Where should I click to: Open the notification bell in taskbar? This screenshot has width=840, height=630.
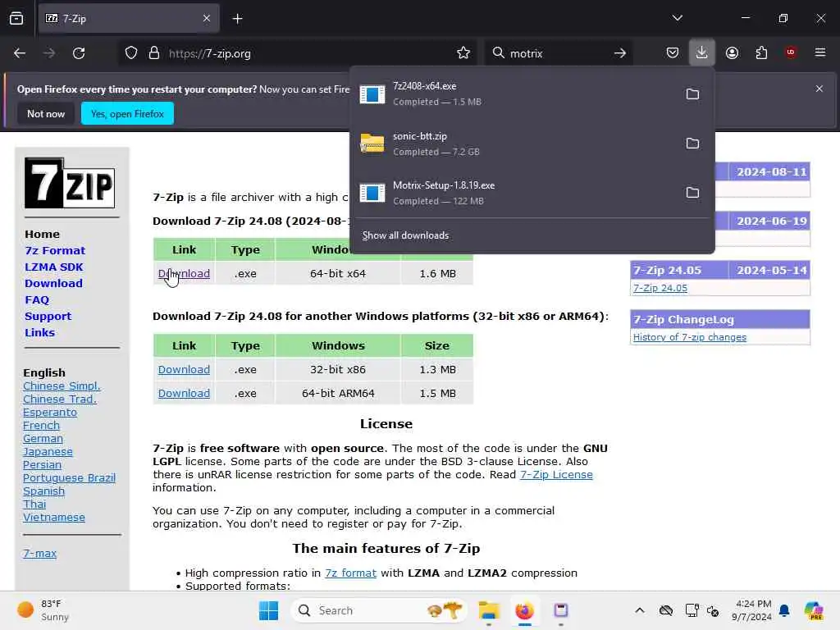[784, 610]
